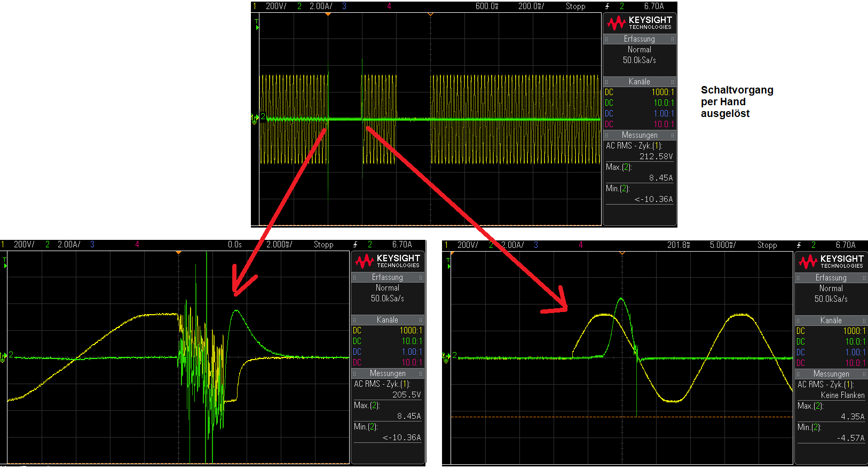Select the 0.0s delay readout
The width and height of the screenshot is (868, 468).
[x=235, y=245]
